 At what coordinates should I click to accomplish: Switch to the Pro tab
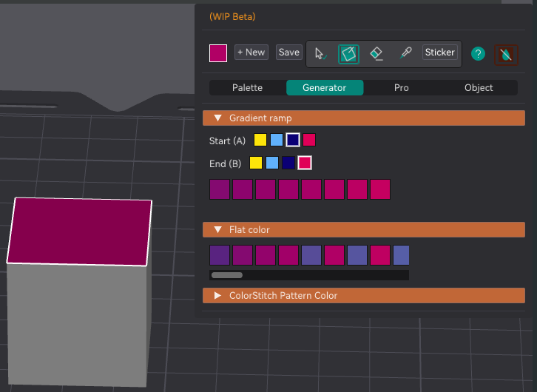coord(402,87)
